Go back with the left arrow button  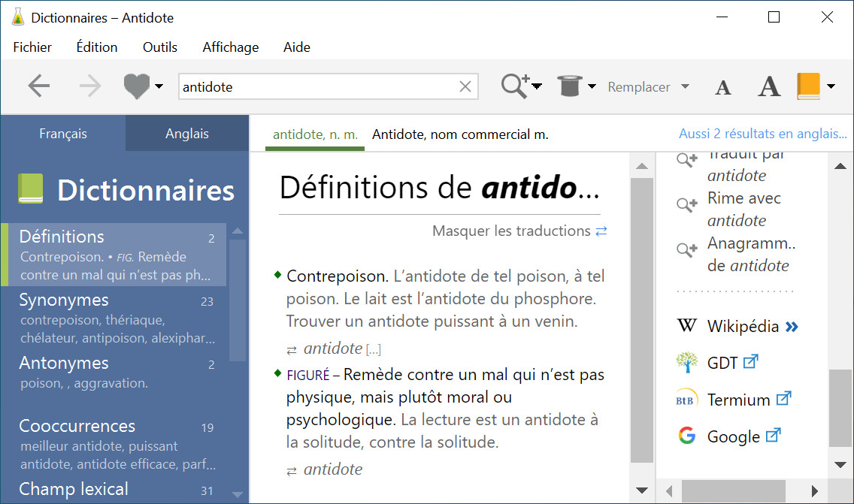(38, 86)
